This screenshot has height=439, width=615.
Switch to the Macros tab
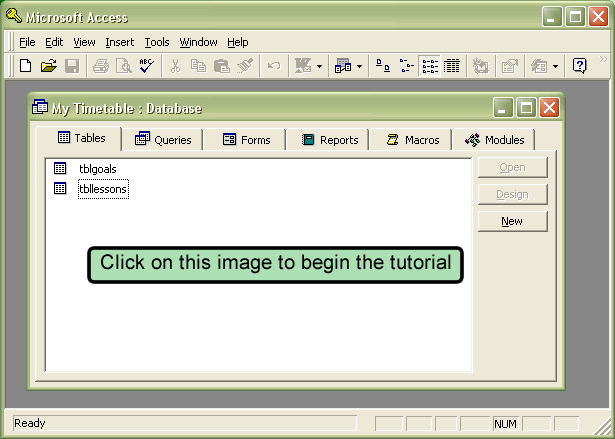[411, 140]
